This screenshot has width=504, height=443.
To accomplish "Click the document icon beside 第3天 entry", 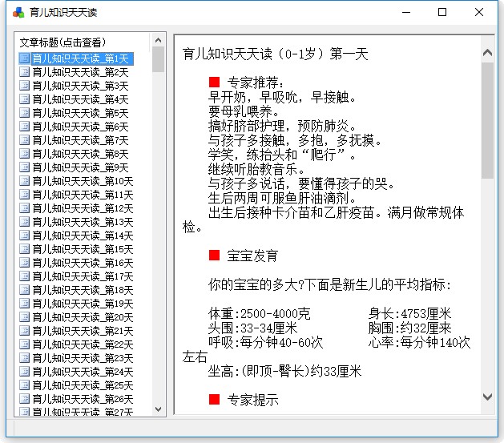I will point(24,86).
